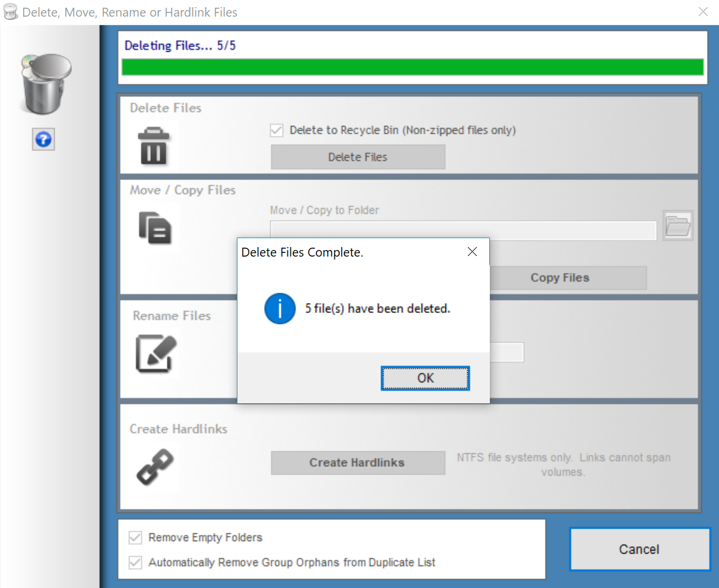Click the Delete Files button

357,157
